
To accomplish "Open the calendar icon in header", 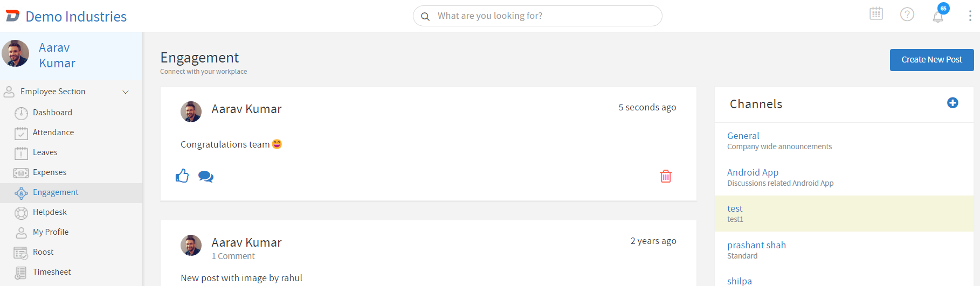I will [876, 14].
